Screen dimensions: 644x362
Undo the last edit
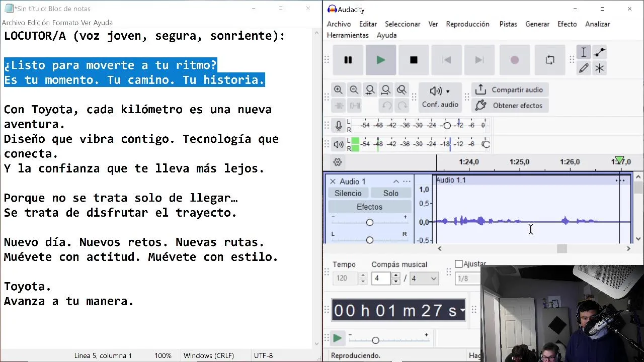coord(386,106)
